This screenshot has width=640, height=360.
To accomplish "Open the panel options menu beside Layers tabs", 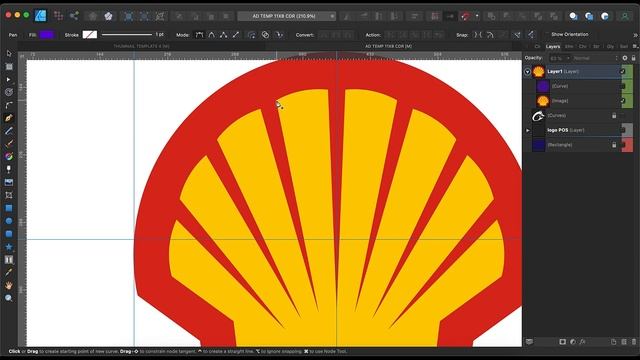I will click(x=636, y=47).
